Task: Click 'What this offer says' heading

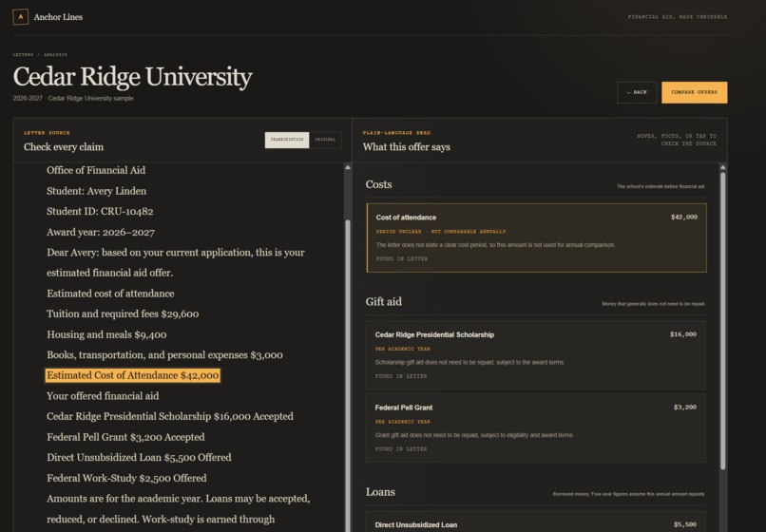Action: point(407,147)
